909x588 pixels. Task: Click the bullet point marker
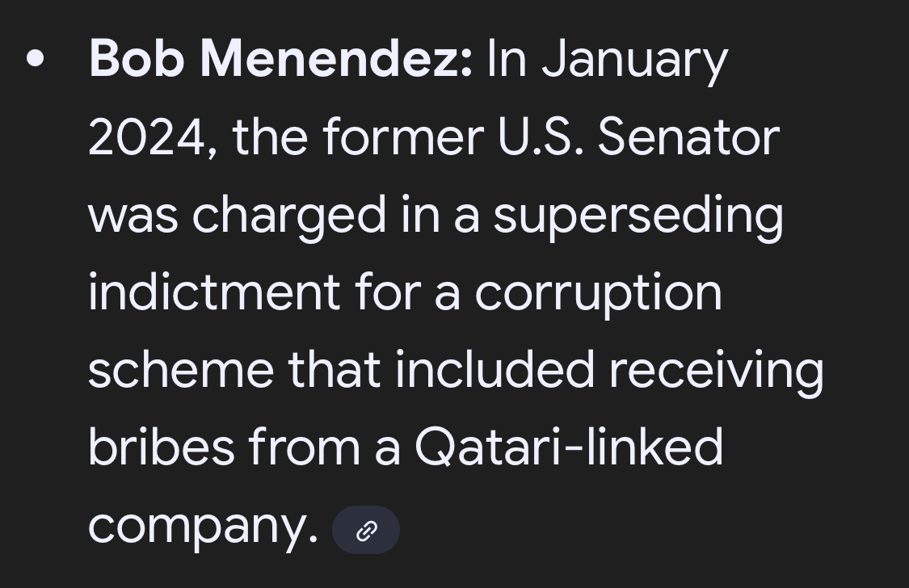coord(35,59)
